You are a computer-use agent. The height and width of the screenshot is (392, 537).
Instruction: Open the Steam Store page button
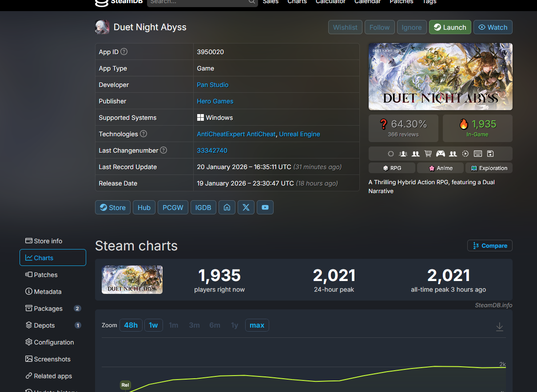(x=113, y=207)
